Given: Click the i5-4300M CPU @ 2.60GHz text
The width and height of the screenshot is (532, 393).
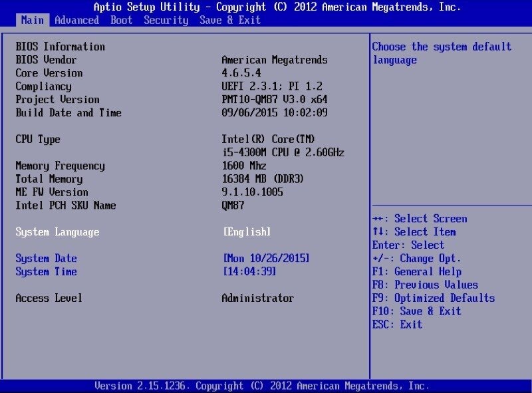Looking at the screenshot, I should pyautogui.click(x=283, y=152).
